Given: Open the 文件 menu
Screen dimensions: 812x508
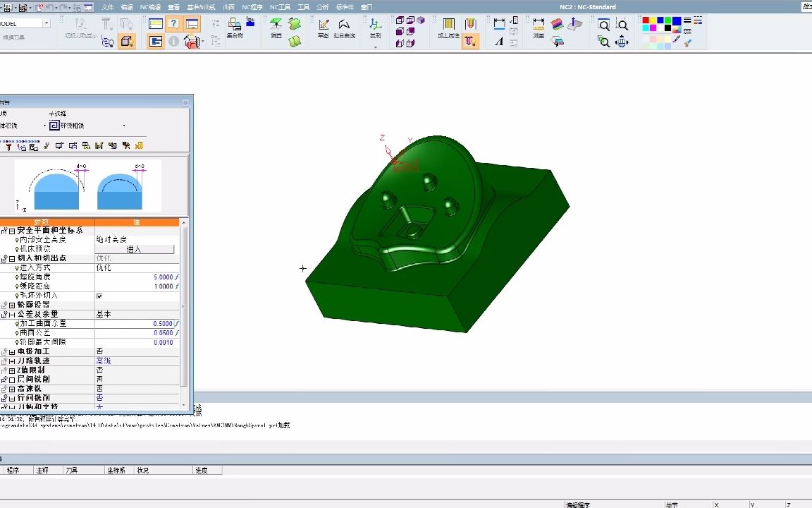Looking at the screenshot, I should (x=107, y=6).
